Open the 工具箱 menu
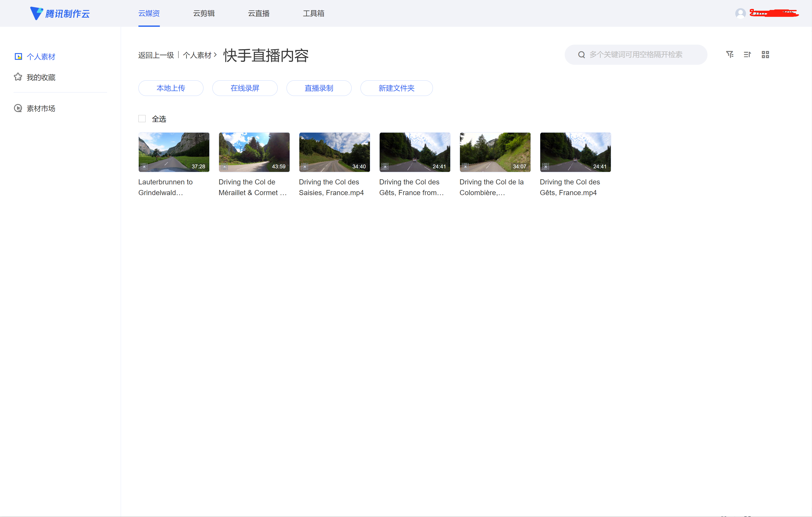This screenshot has width=812, height=517. [x=313, y=14]
